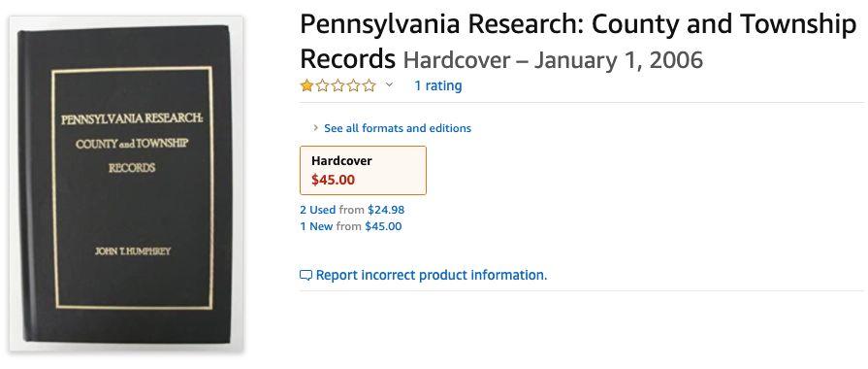Open See all formats and editions
Screen dimensions: 868x369
coord(398,128)
